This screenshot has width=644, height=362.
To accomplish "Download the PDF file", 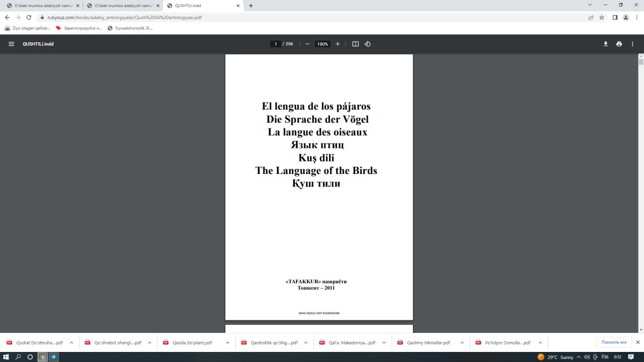I will coord(606,44).
